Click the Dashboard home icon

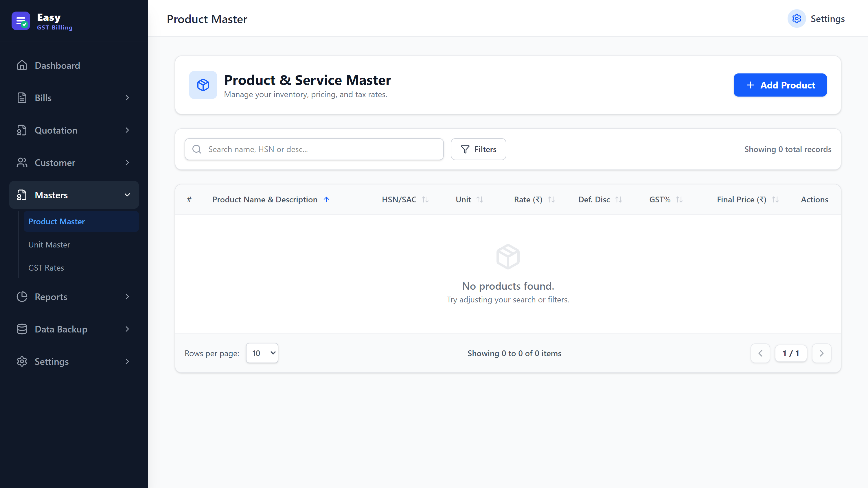pyautogui.click(x=22, y=65)
